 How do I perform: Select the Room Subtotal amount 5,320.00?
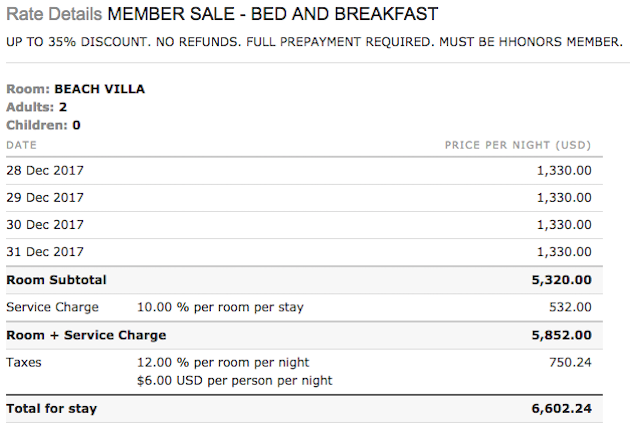(x=562, y=280)
